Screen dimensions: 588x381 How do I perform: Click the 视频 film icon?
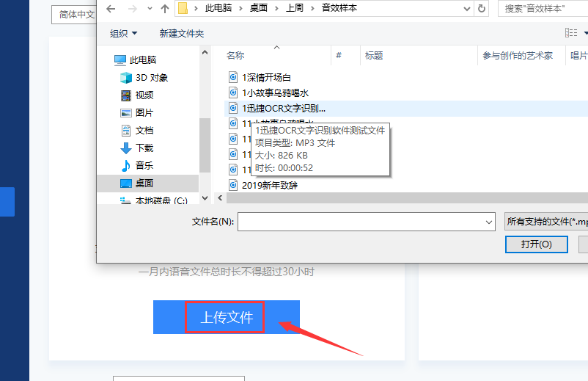(126, 95)
